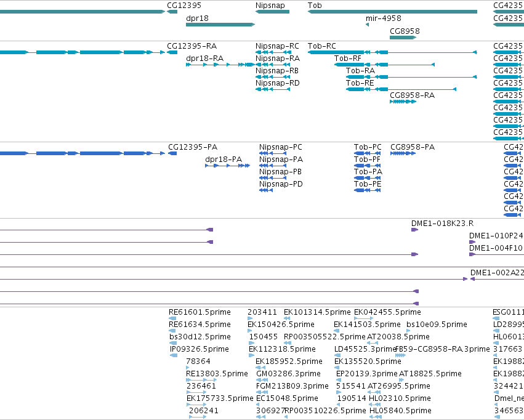Select the RE13803.5prime EST label

pyautogui.click(x=217, y=374)
